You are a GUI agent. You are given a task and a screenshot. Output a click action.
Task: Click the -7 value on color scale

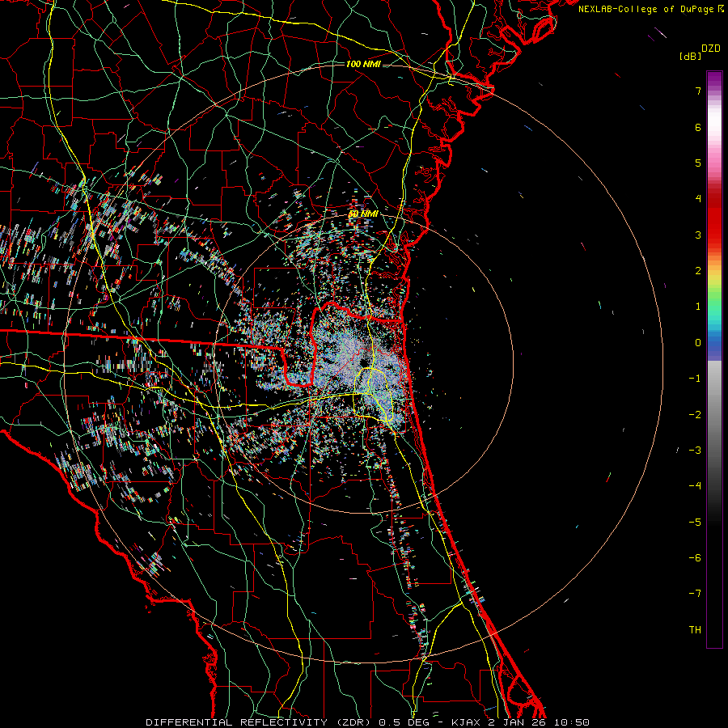[695, 594]
